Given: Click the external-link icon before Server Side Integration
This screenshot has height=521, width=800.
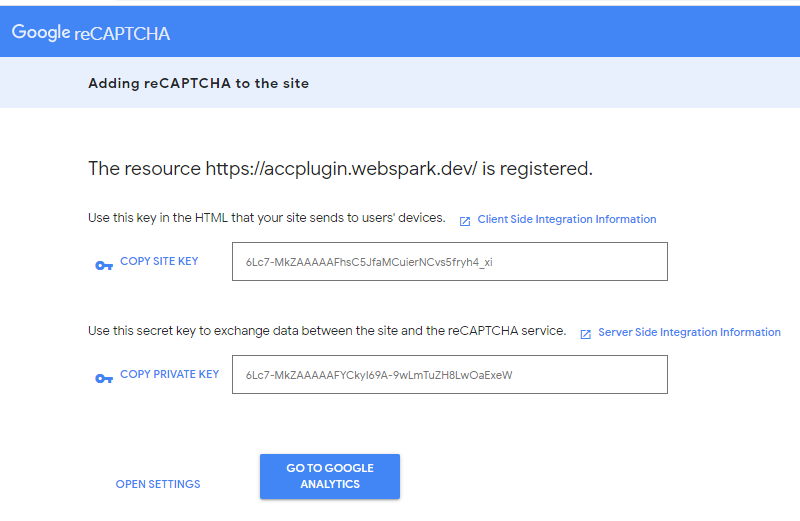Looking at the screenshot, I should [x=586, y=334].
